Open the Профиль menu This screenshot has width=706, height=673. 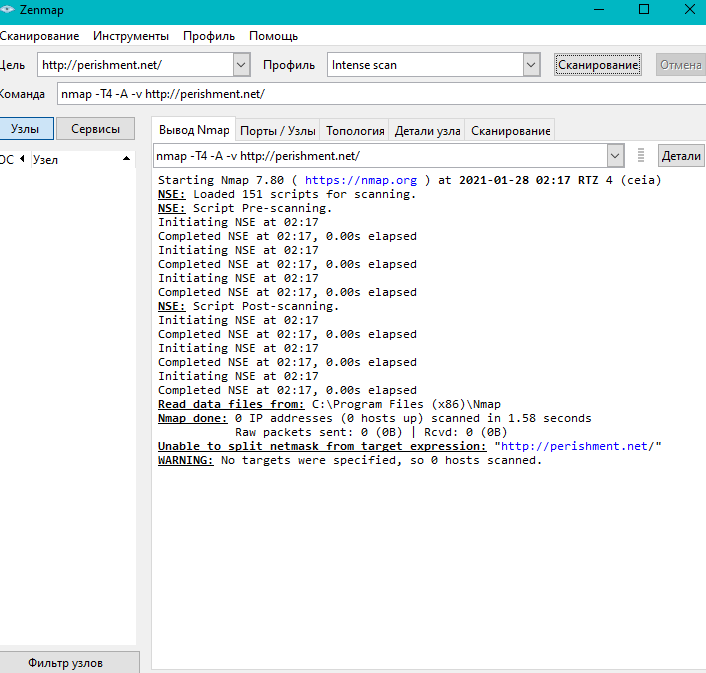click(x=209, y=36)
